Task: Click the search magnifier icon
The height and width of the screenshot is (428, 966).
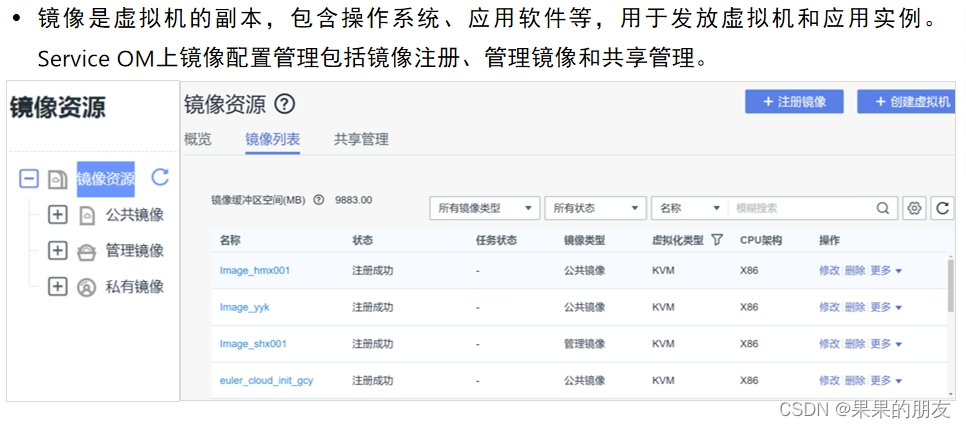Action: pyautogui.click(x=883, y=208)
